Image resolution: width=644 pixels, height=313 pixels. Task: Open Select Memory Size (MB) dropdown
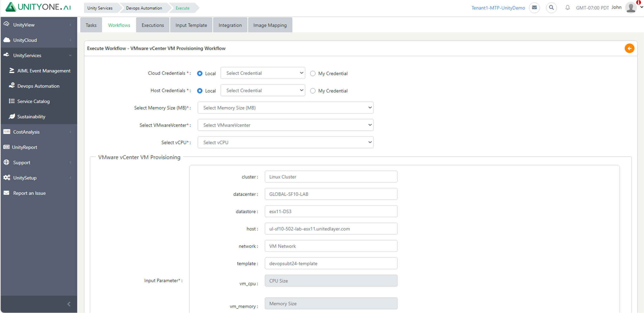[x=286, y=108]
